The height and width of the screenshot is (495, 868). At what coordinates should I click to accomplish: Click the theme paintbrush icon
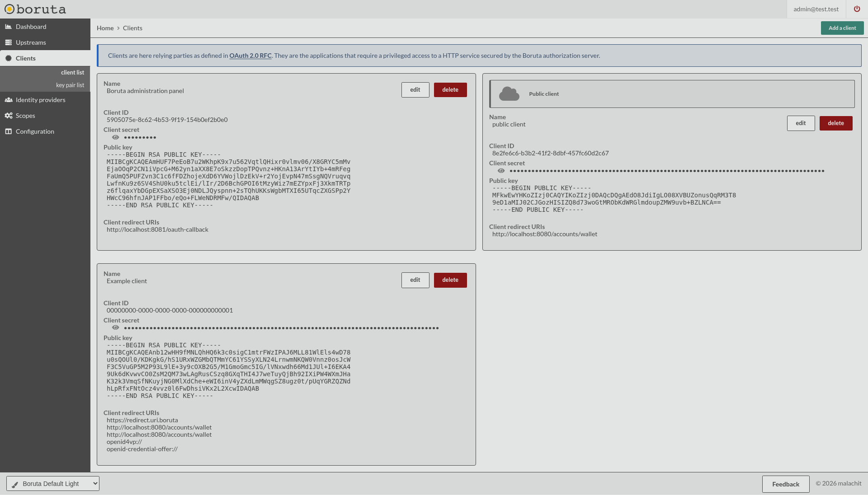click(15, 484)
